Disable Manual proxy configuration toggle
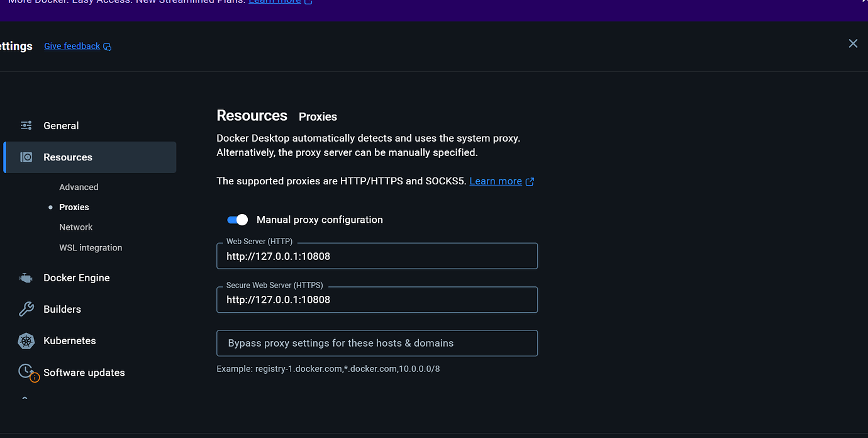Viewport: 868px width, 438px height. pos(238,220)
